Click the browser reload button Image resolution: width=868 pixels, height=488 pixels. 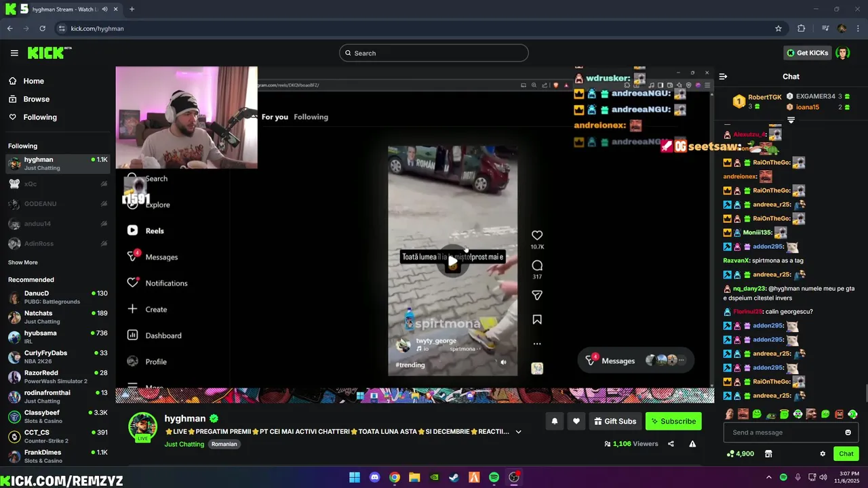coord(42,28)
